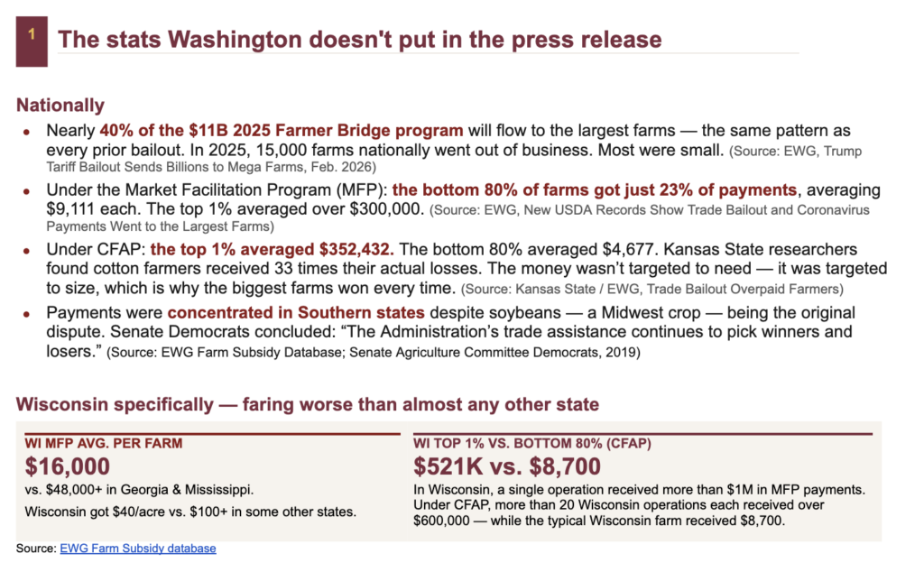This screenshot has height=572, width=924.
Task: Click the first bullet point marker under Nationally
Action: [26, 132]
